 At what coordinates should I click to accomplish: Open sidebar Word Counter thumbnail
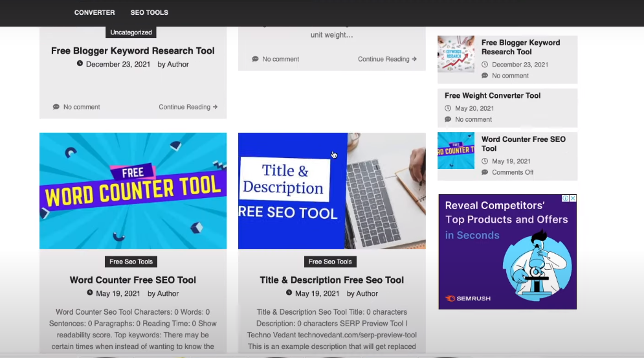click(x=456, y=150)
